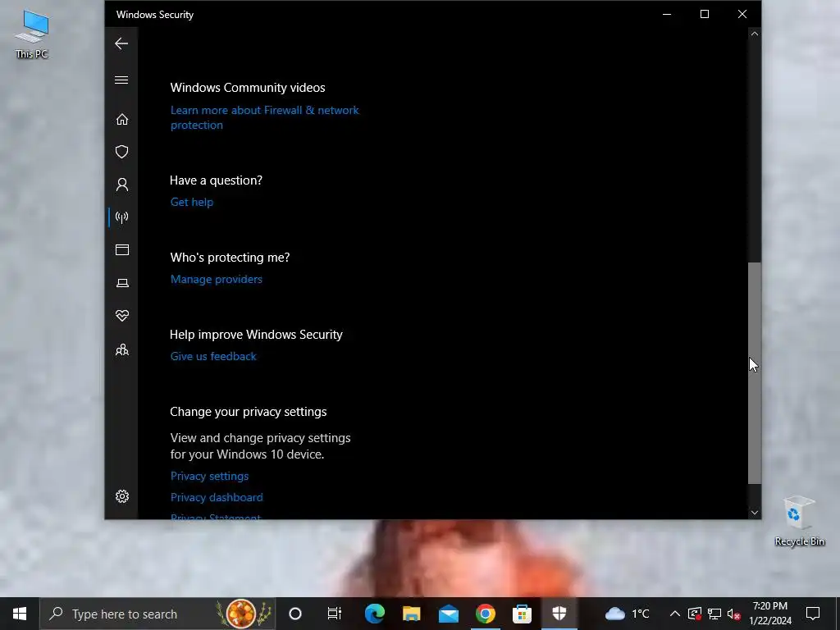
Task: Click the taskbar search box
Action: [157, 614]
